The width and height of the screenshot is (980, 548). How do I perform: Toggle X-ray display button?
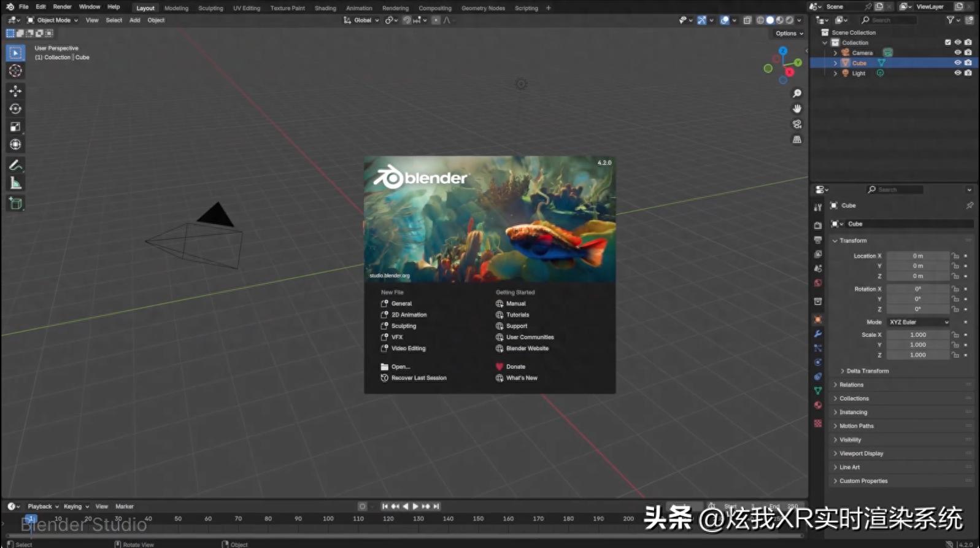pyautogui.click(x=747, y=20)
